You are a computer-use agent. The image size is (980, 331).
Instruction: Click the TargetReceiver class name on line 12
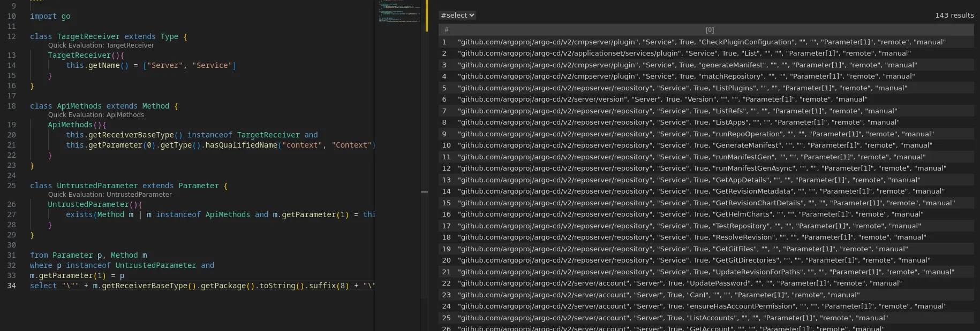pyautogui.click(x=88, y=36)
